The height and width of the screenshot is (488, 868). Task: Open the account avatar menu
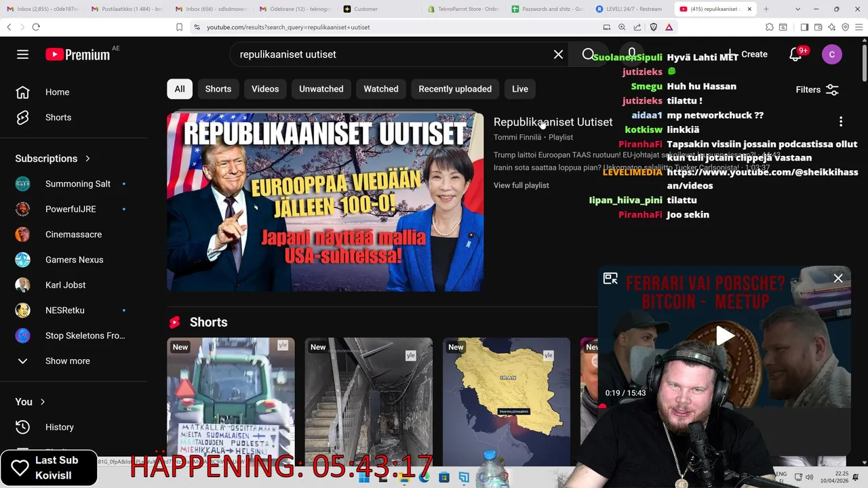[x=832, y=54]
